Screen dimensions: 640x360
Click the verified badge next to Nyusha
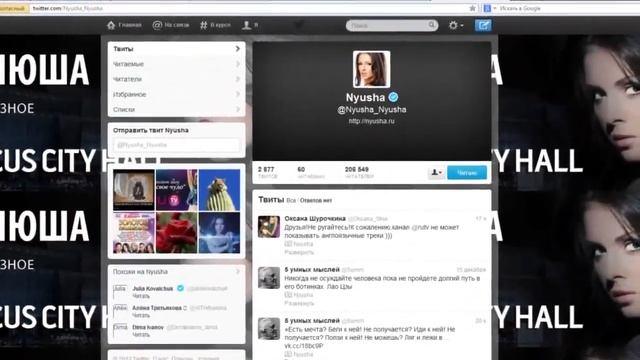pos(393,97)
